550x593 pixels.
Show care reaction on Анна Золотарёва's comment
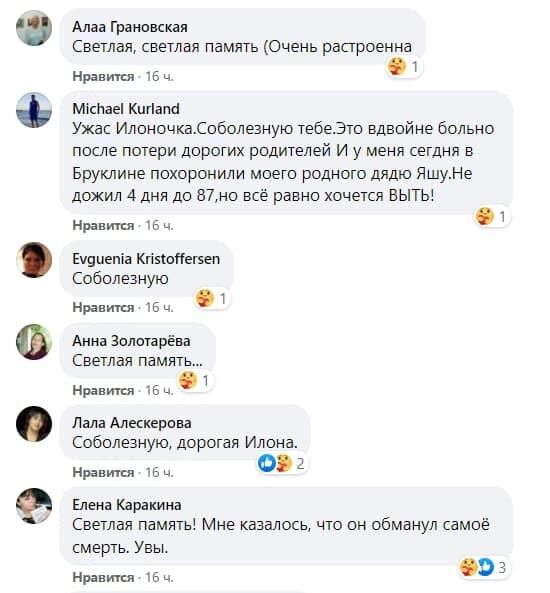(188, 380)
